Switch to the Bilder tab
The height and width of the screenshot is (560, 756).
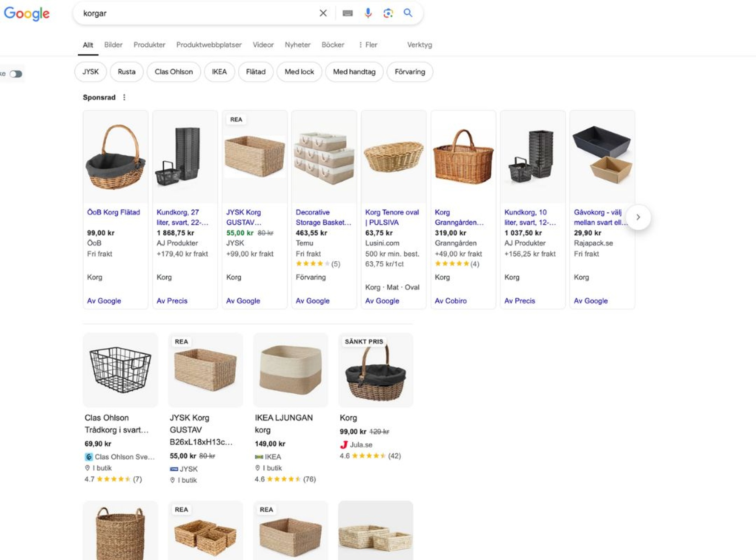click(x=113, y=45)
